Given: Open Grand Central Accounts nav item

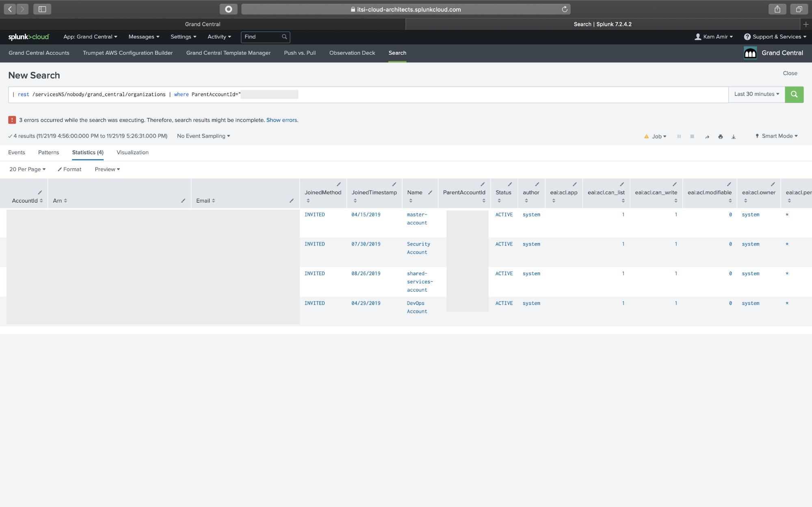Looking at the screenshot, I should pos(39,53).
